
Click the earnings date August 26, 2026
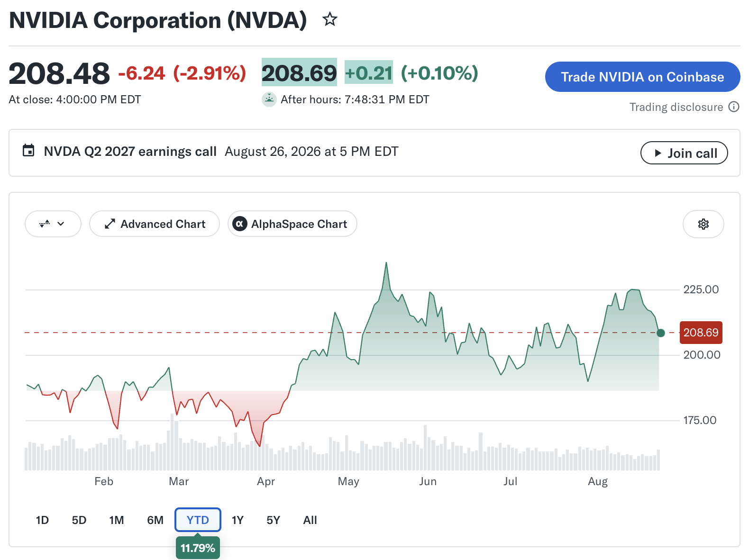point(311,152)
